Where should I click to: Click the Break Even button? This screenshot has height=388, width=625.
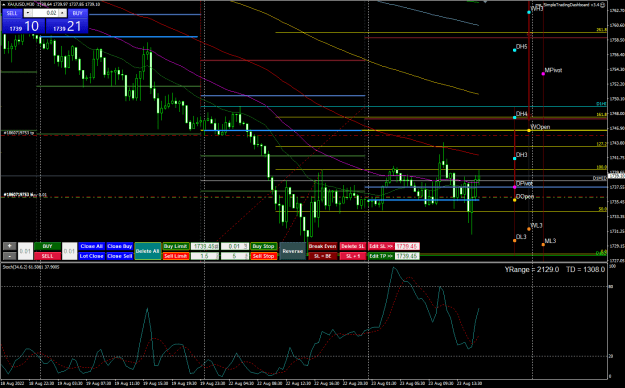[x=322, y=246]
